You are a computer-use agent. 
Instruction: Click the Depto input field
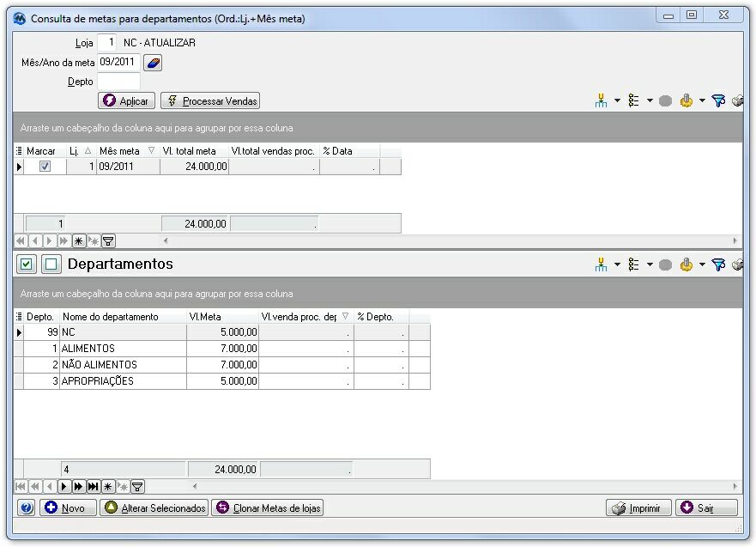point(118,82)
